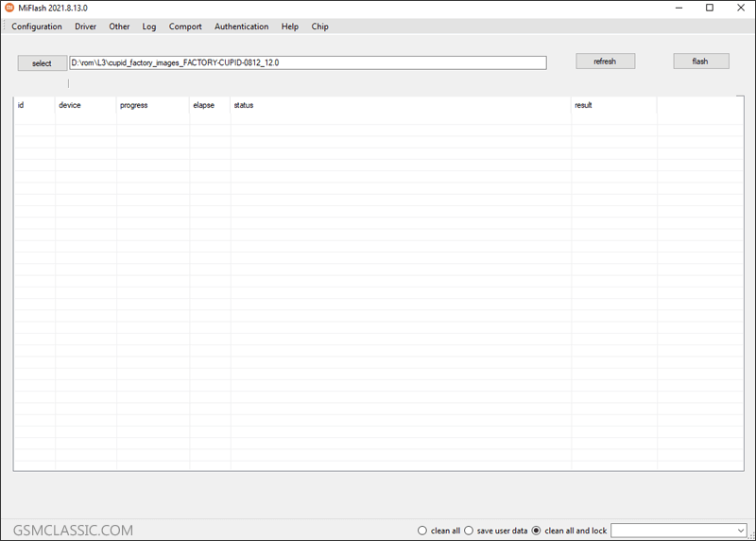Click the result column header
The image size is (756, 541).
click(x=613, y=105)
